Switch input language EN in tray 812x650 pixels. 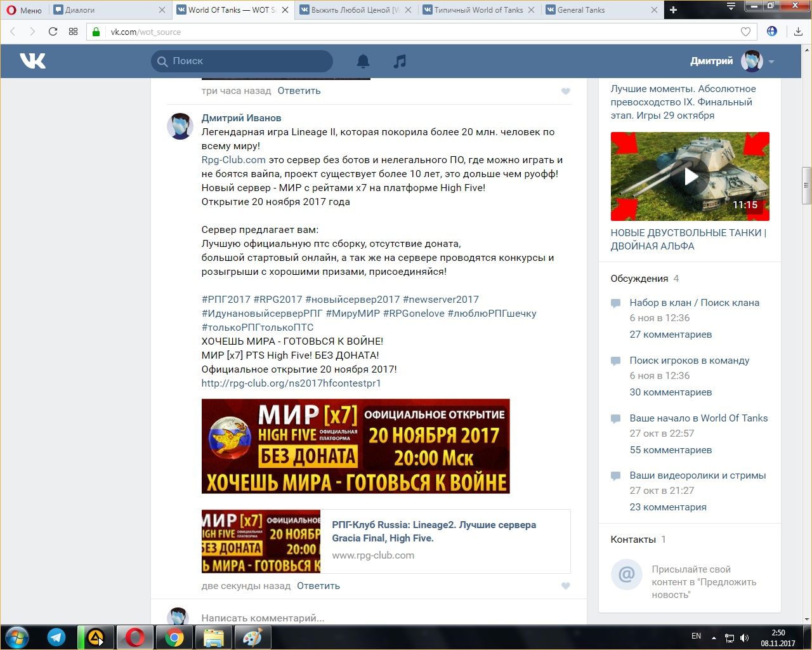(696, 636)
